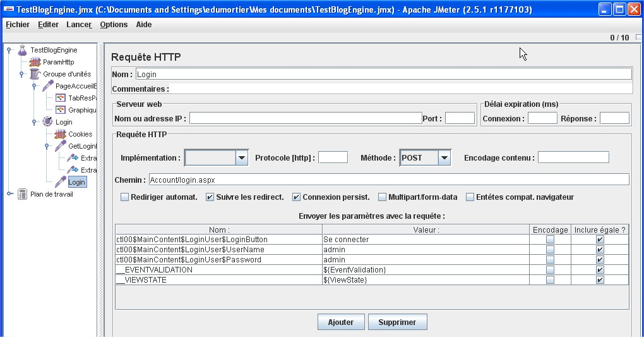Click the Encodage contenu field
This screenshot has height=337, width=644.
tap(573, 157)
